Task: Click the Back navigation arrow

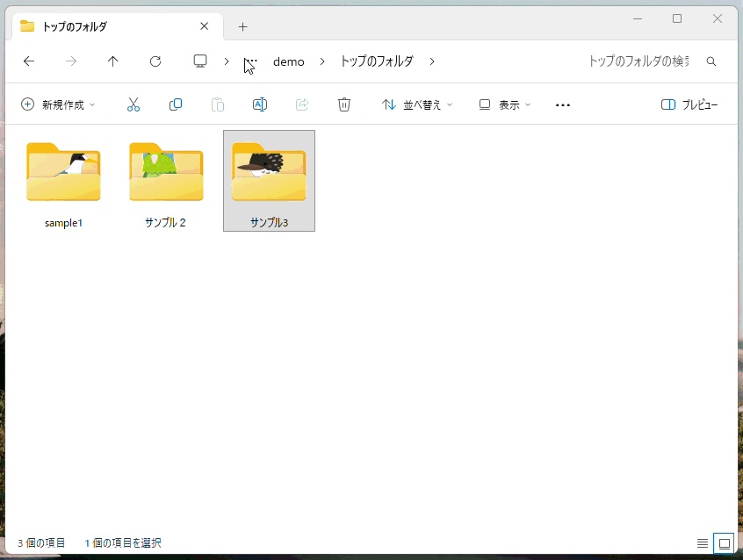Action: click(x=28, y=61)
